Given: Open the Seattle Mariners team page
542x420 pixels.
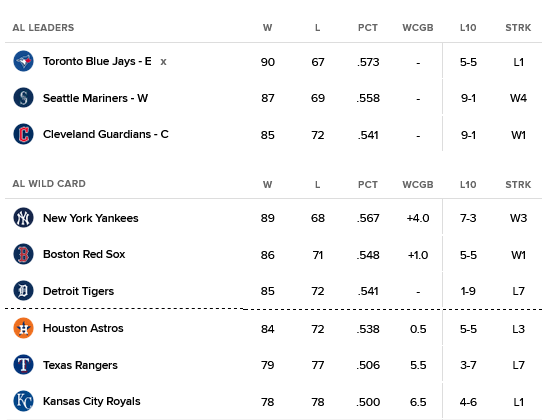Looking at the screenshot, I should click(95, 98).
